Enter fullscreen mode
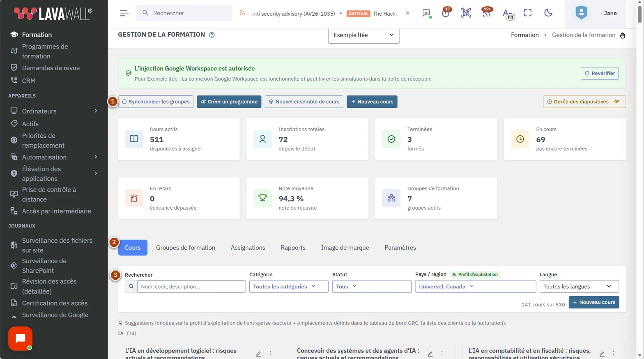Screen dimensions: 644x359 [528, 13]
